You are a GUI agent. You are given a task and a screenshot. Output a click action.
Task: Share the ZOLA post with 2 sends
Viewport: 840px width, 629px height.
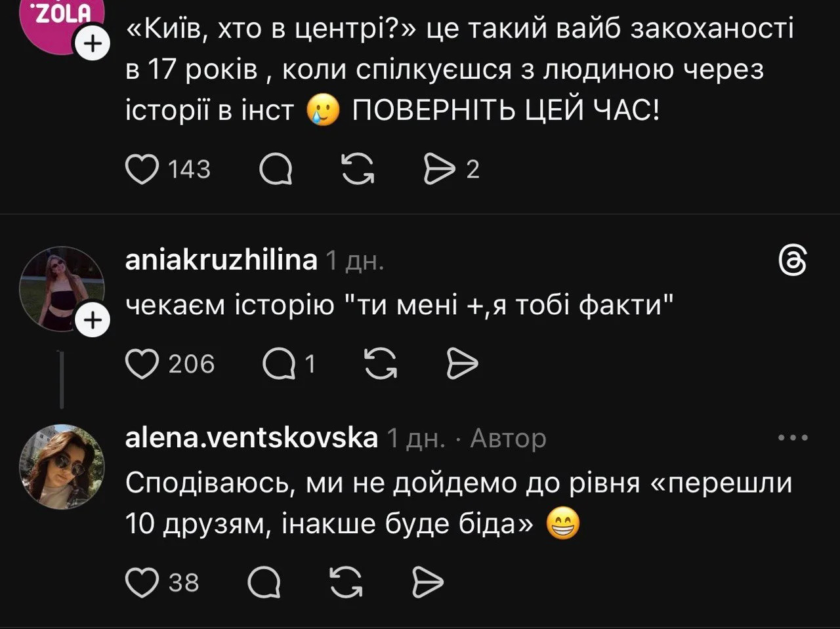[442, 170]
